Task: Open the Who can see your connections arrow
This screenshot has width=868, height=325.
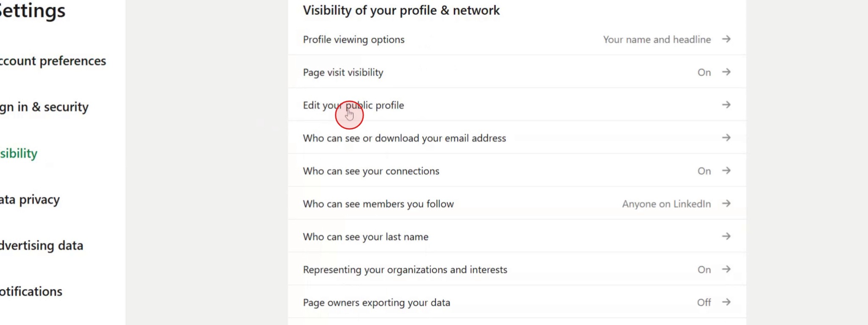Action: click(726, 170)
